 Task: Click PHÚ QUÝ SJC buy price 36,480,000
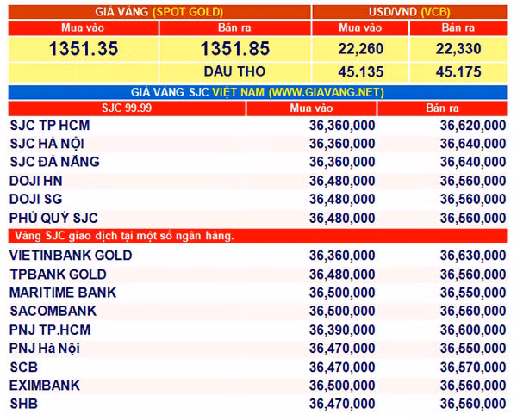pos(342,218)
